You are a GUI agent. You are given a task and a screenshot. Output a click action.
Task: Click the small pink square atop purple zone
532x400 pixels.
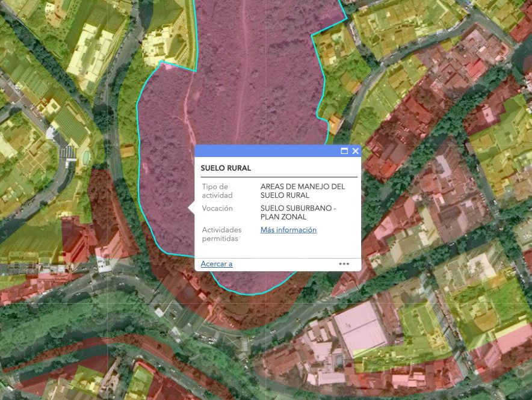(x=168, y=66)
